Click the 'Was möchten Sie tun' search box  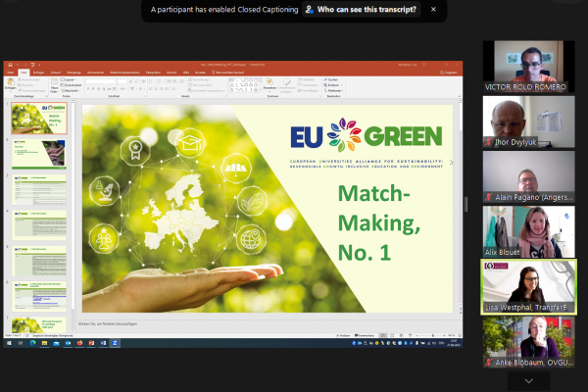[x=228, y=73]
